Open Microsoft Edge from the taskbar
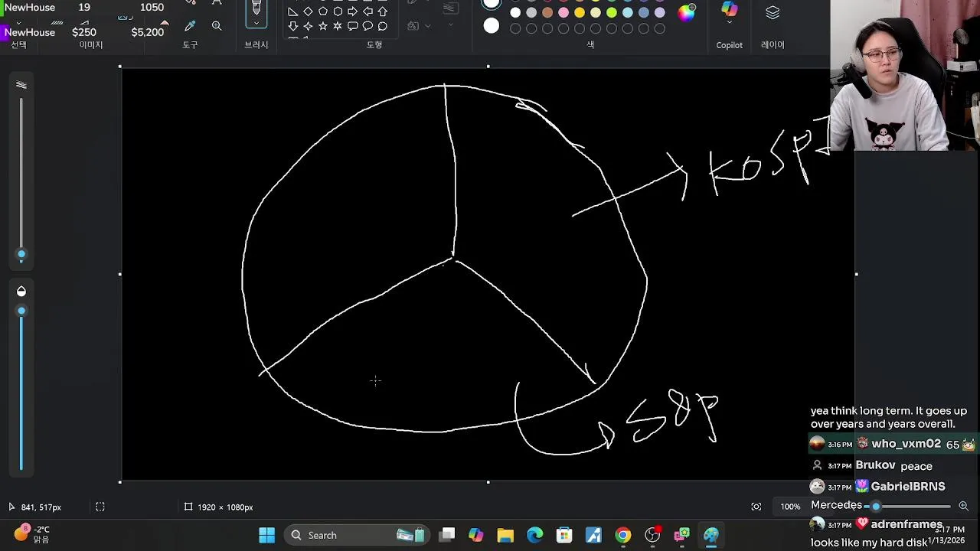980x551 pixels. point(534,535)
